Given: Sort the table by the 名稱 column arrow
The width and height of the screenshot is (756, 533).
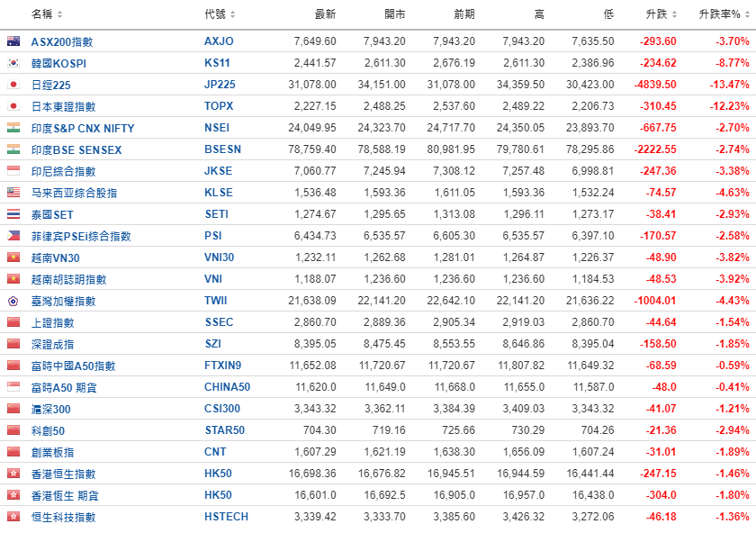Looking at the screenshot, I should [x=60, y=15].
